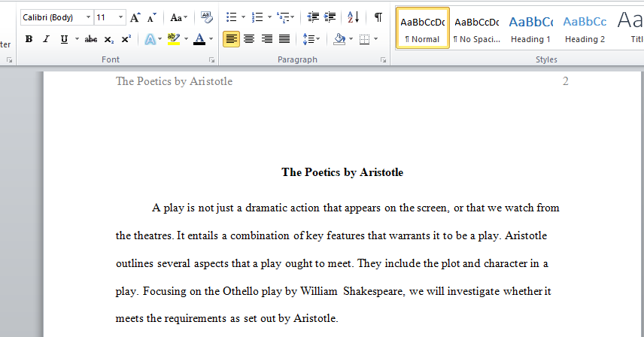This screenshot has height=337, width=644.
Task: Toggle Strikethrough formatting
Action: click(x=91, y=39)
